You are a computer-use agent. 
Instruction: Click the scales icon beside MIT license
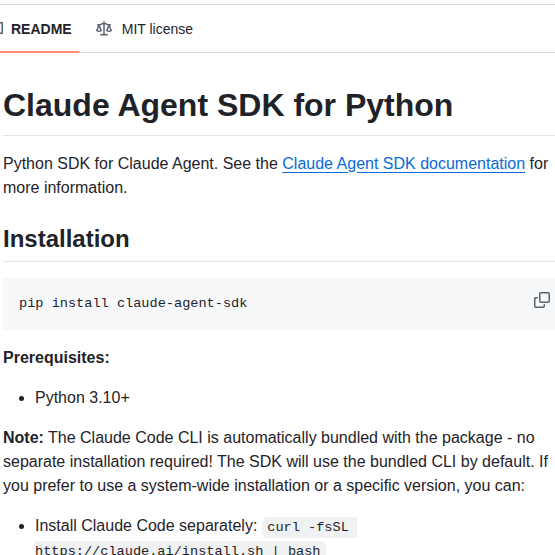tap(104, 29)
